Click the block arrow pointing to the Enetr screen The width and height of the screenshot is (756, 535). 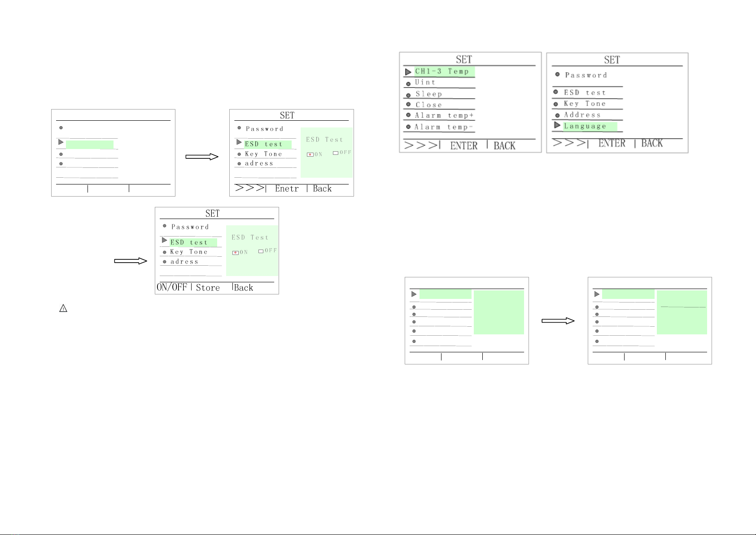click(202, 157)
